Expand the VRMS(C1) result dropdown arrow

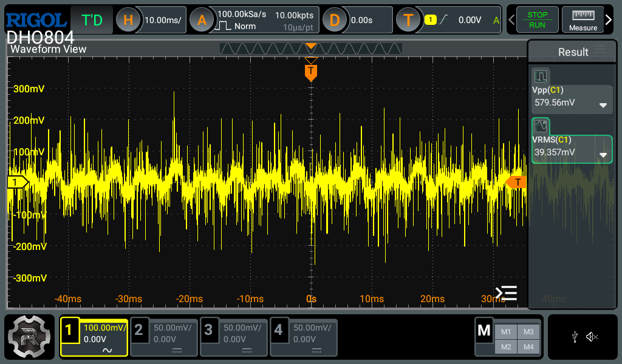[x=603, y=155]
